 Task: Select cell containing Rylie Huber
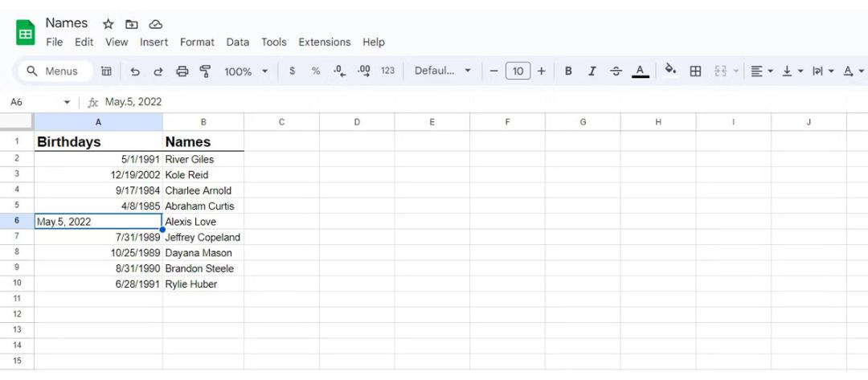203,284
